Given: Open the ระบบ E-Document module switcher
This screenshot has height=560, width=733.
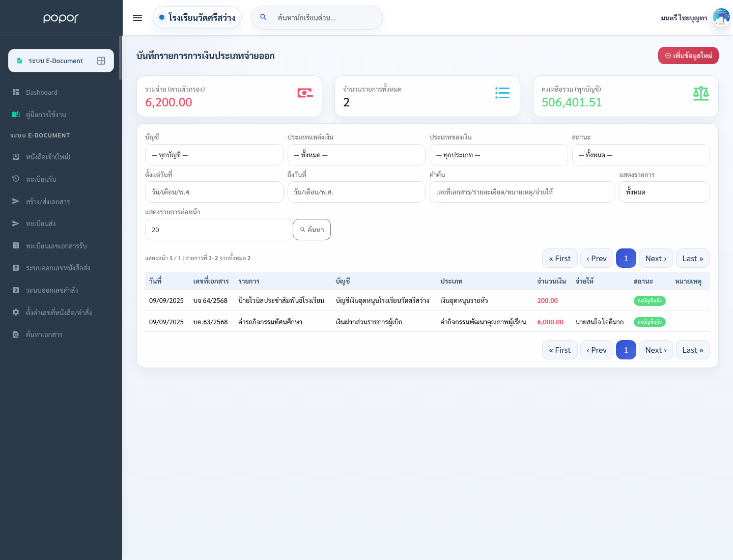Looking at the screenshot, I should pyautogui.click(x=61, y=61).
